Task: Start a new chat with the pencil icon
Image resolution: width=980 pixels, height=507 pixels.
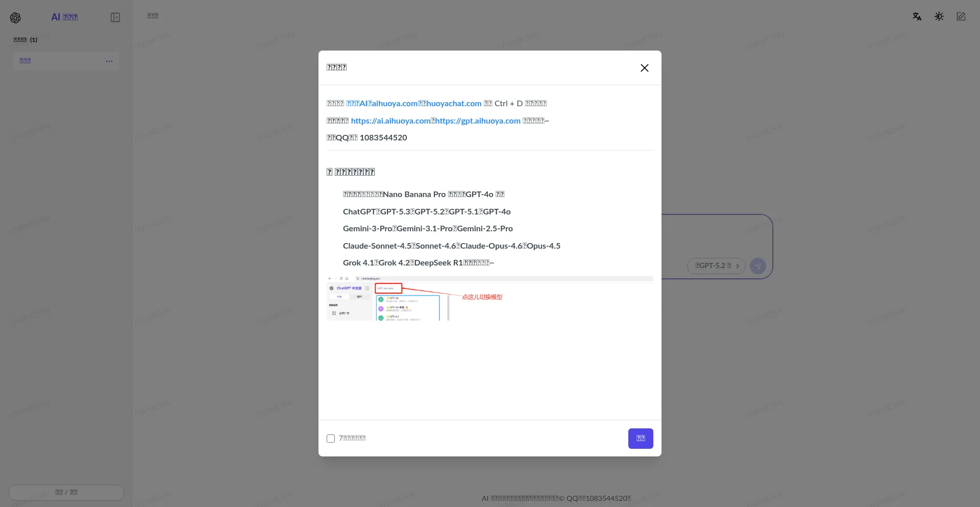Action: (x=961, y=17)
